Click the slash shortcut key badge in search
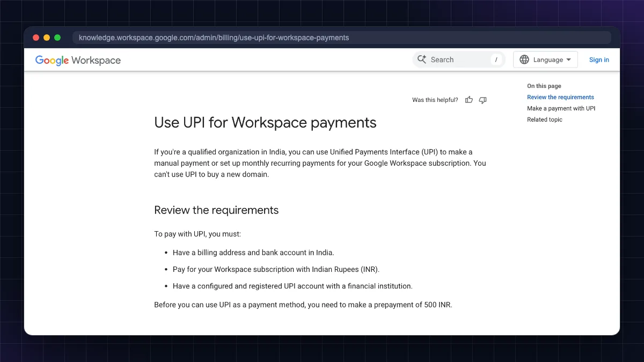Screen dimensions: 644x362 [496, 60]
